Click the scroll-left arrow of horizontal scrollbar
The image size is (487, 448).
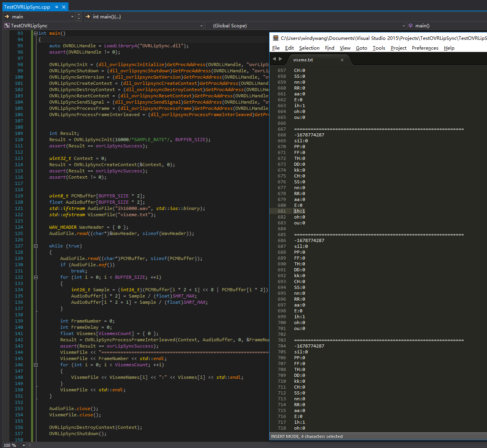coord(31,445)
